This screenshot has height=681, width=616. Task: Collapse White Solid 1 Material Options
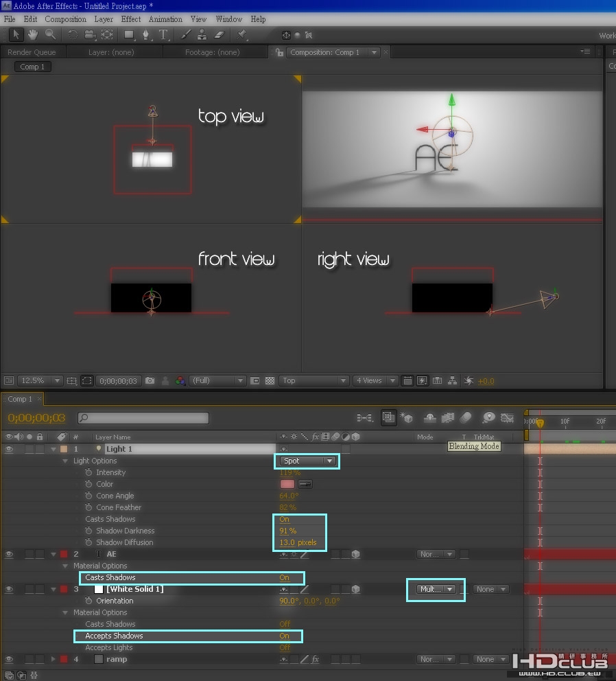pyautogui.click(x=65, y=613)
